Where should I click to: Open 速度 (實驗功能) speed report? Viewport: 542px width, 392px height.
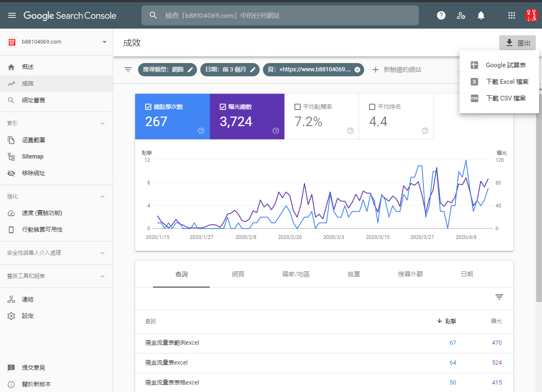click(56, 213)
